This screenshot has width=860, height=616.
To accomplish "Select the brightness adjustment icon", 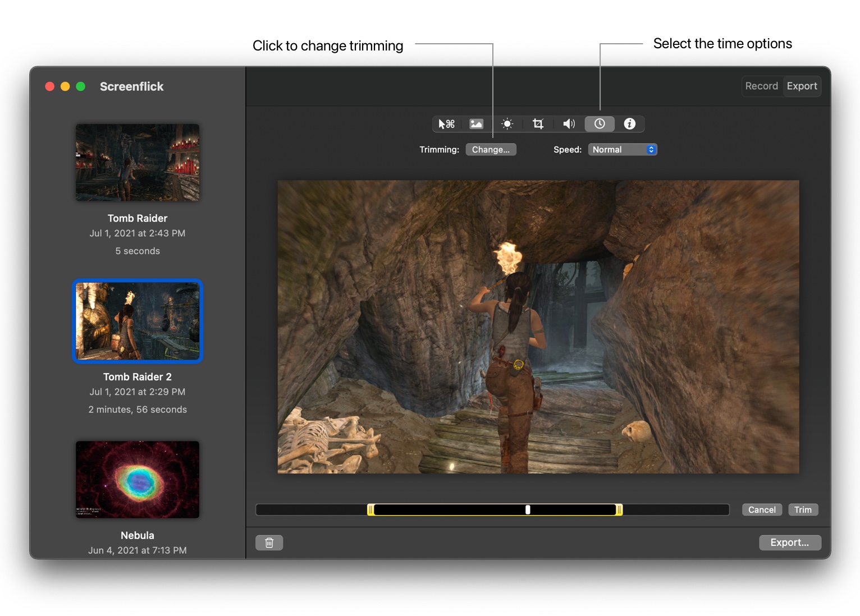I will pyautogui.click(x=507, y=124).
